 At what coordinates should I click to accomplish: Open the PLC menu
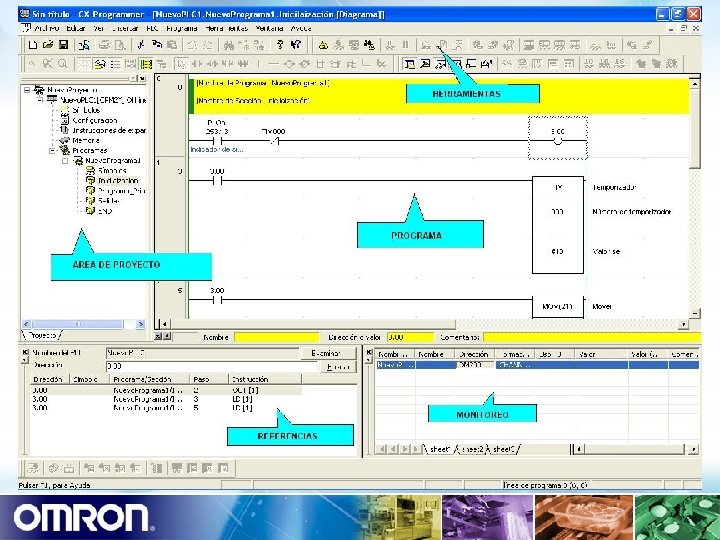[152, 28]
